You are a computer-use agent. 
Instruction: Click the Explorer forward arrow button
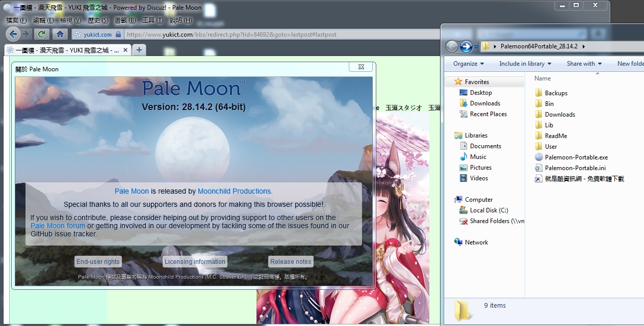point(466,46)
